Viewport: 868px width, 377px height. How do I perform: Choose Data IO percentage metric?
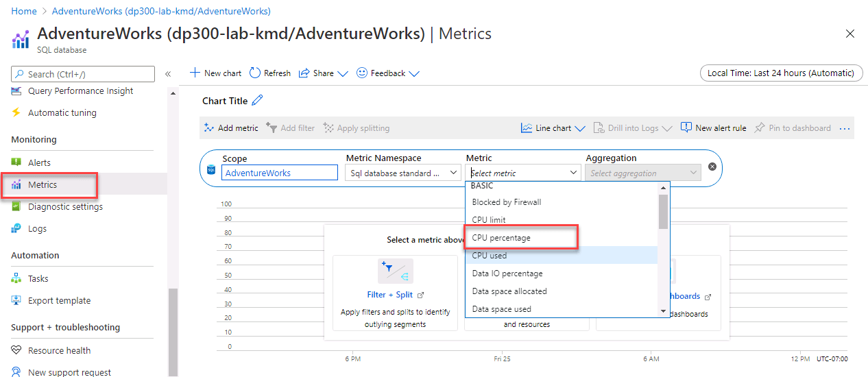[507, 273]
